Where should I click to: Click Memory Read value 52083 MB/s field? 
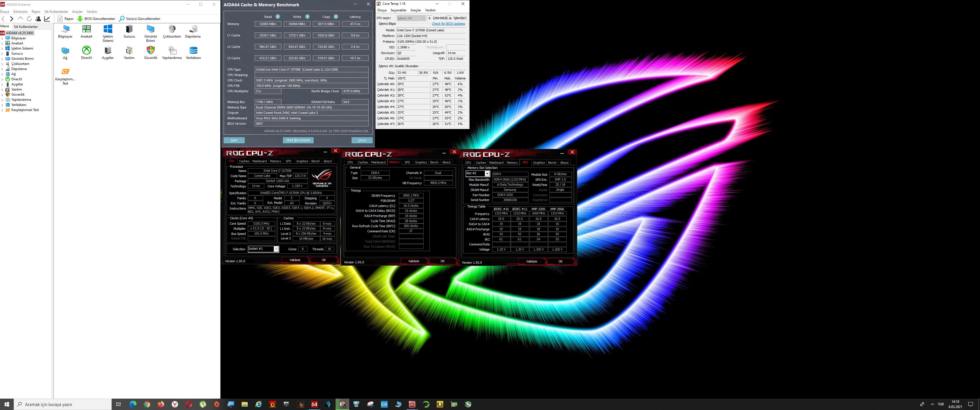pyautogui.click(x=268, y=24)
